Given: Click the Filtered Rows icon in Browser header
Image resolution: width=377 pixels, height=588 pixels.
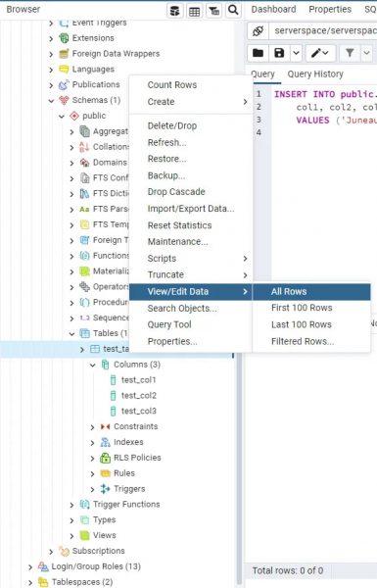Looking at the screenshot, I should click(x=213, y=11).
